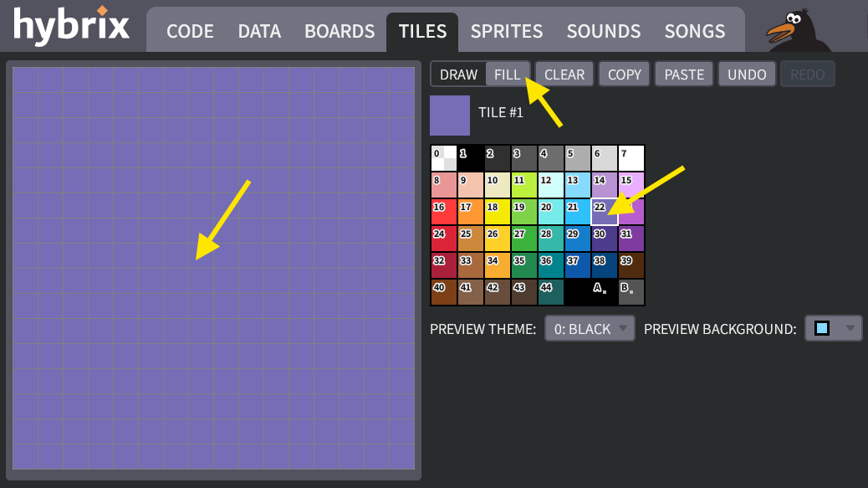Screen dimensions: 868x488
Task: Open the CODE tab
Action: point(190,32)
